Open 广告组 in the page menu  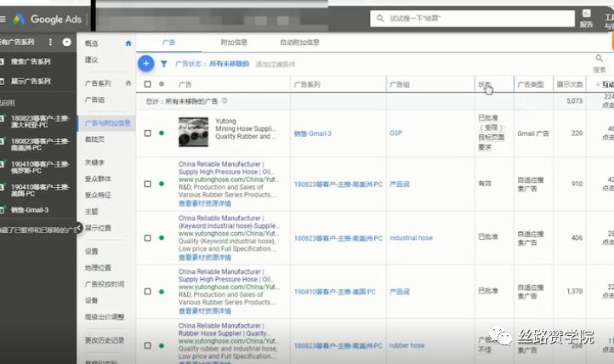tap(94, 100)
